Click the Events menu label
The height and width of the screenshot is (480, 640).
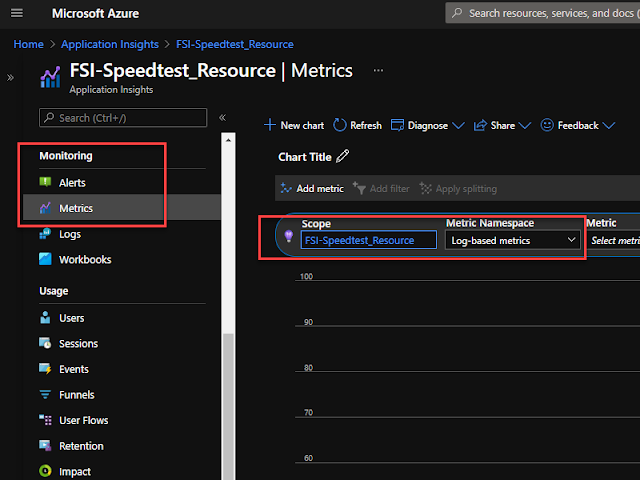pyautogui.click(x=74, y=369)
